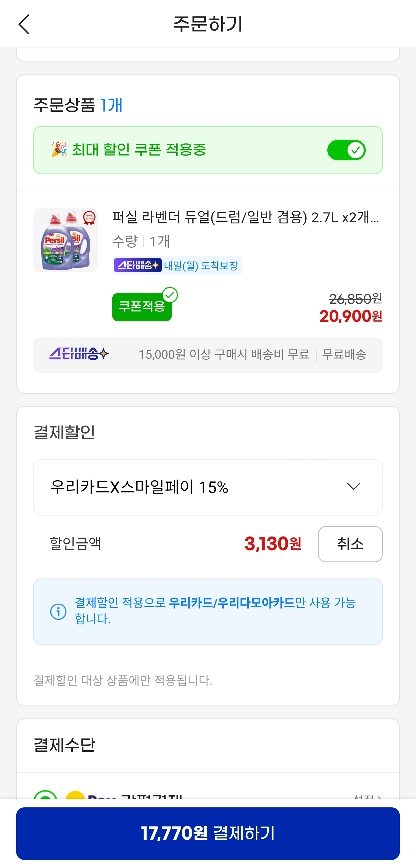The width and height of the screenshot is (416, 868).
Task: Click the info icon in blue notice
Action: [x=58, y=611]
